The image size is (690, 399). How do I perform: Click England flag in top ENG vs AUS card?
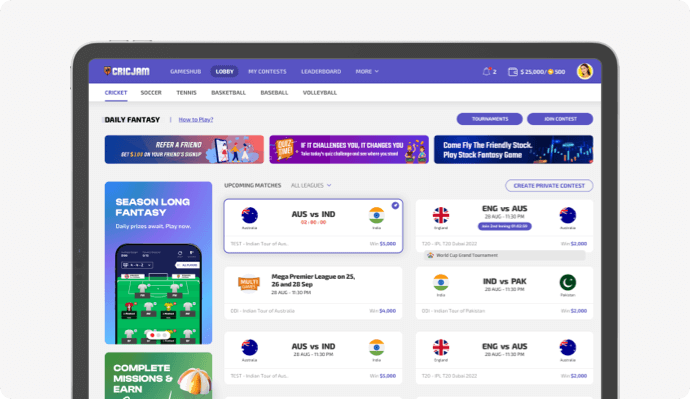(x=440, y=215)
